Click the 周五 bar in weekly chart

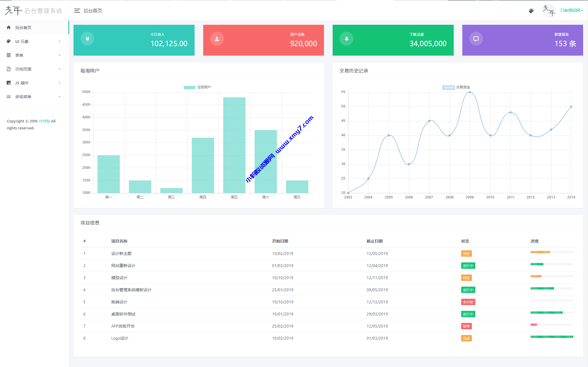click(x=234, y=145)
